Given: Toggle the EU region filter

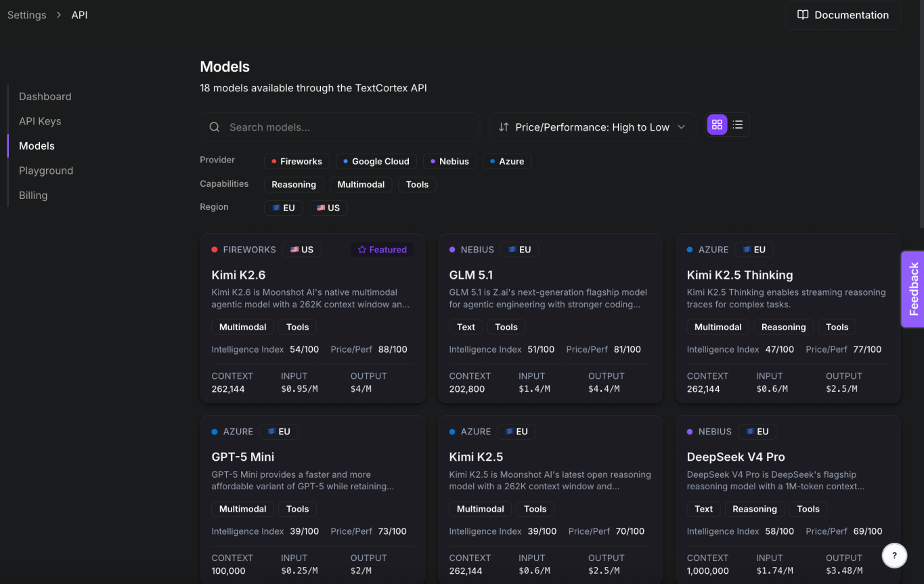Looking at the screenshot, I should [x=283, y=208].
